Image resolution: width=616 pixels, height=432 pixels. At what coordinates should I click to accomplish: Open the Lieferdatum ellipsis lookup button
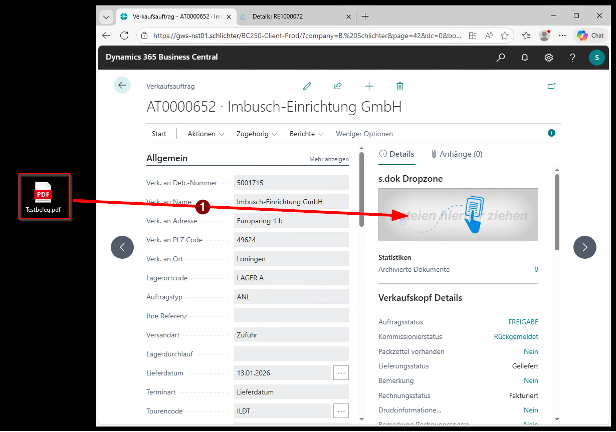coord(341,373)
